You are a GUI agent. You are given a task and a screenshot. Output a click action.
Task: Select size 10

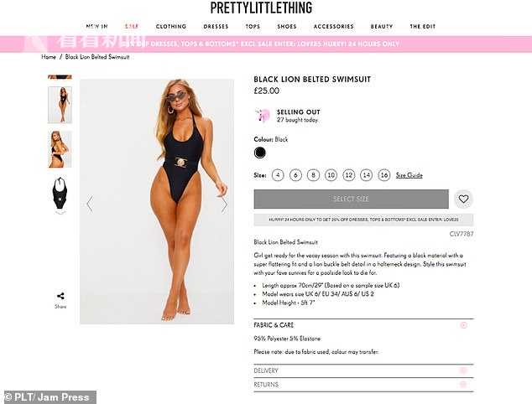point(331,175)
